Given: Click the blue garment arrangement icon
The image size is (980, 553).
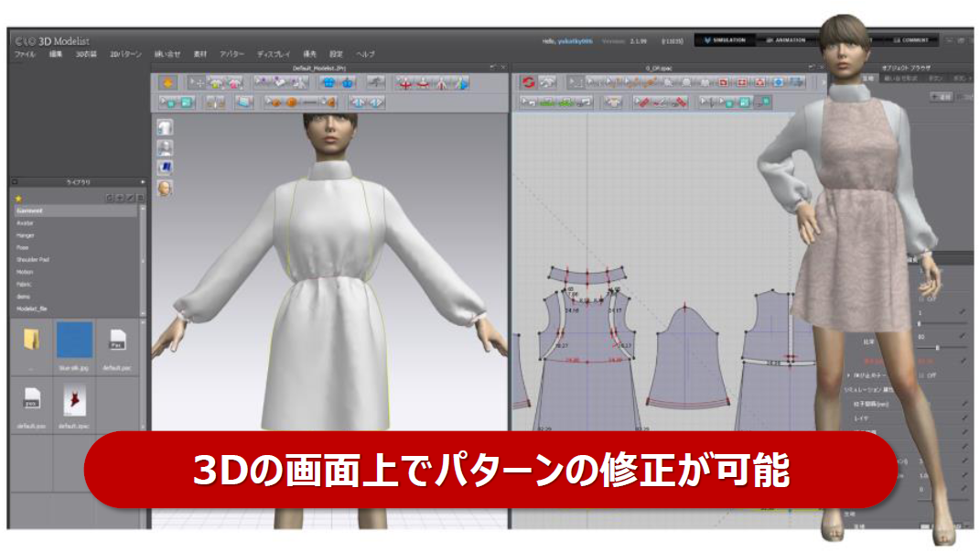Looking at the screenshot, I should tap(328, 83).
